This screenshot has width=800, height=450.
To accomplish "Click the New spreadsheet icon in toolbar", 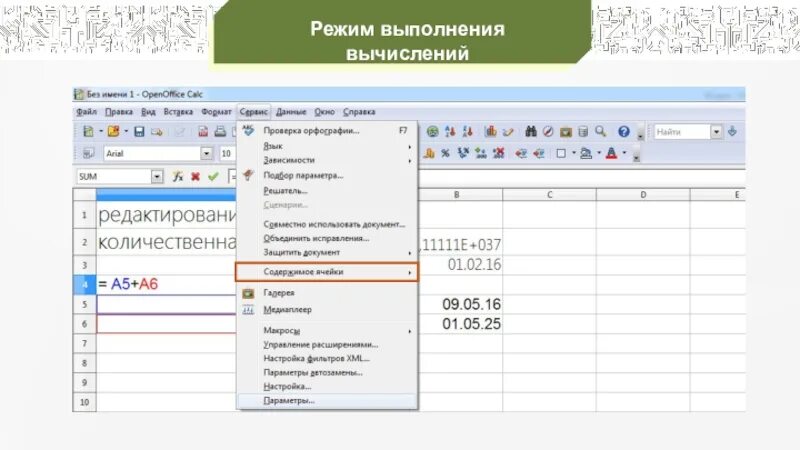I will (88, 132).
